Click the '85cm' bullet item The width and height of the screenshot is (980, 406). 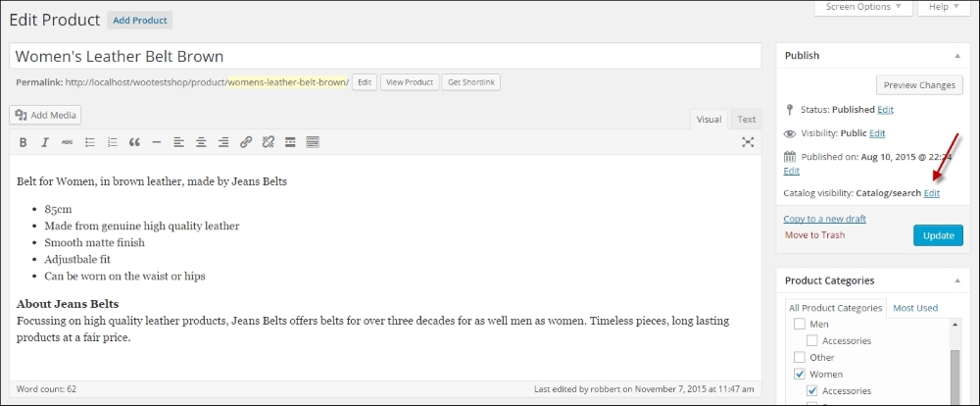(x=58, y=209)
